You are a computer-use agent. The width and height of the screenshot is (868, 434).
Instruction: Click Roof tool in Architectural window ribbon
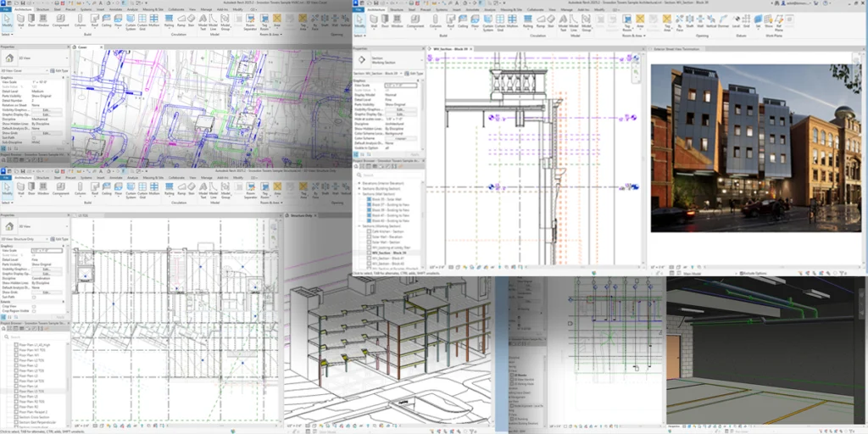click(x=451, y=21)
